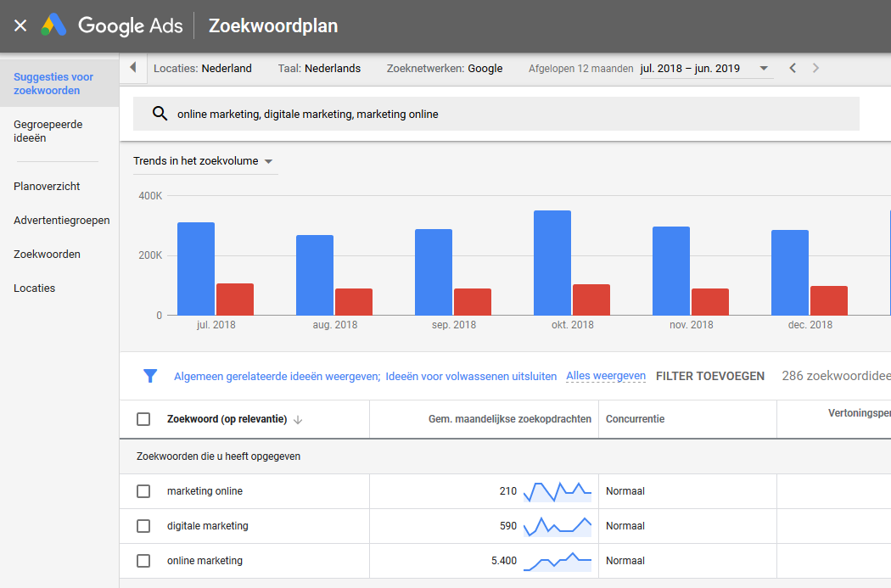Click Normaal in the online marketing row
891x588 pixels.
tap(625, 561)
